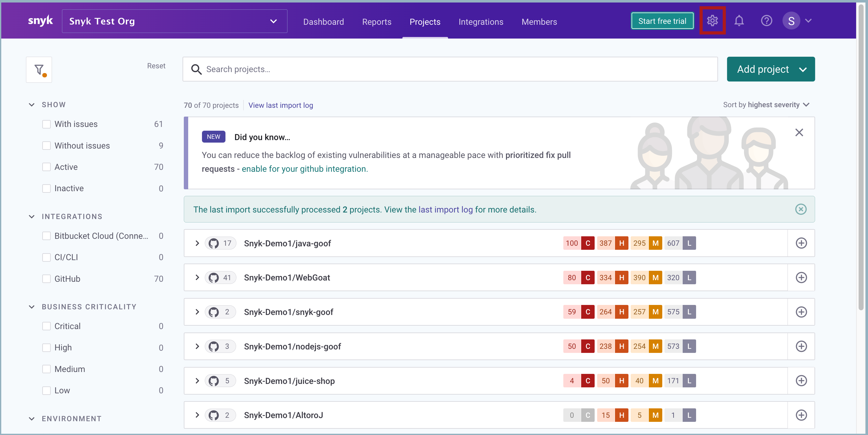This screenshot has width=868, height=435.
Task: Expand the Snyk-Demo1/snyk-goof project
Action: (197, 312)
